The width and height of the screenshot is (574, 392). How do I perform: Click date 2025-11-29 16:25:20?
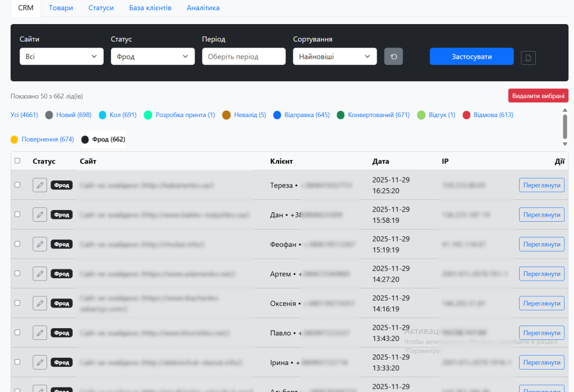[x=391, y=185]
